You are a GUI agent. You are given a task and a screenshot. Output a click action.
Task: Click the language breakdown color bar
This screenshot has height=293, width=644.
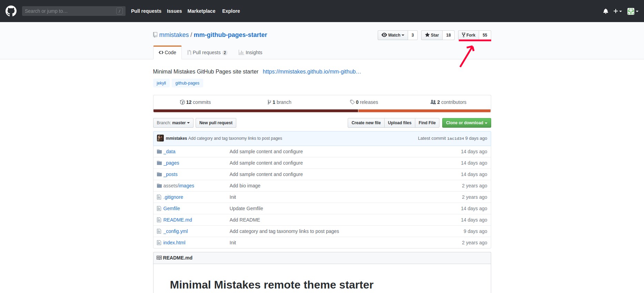coord(322,111)
